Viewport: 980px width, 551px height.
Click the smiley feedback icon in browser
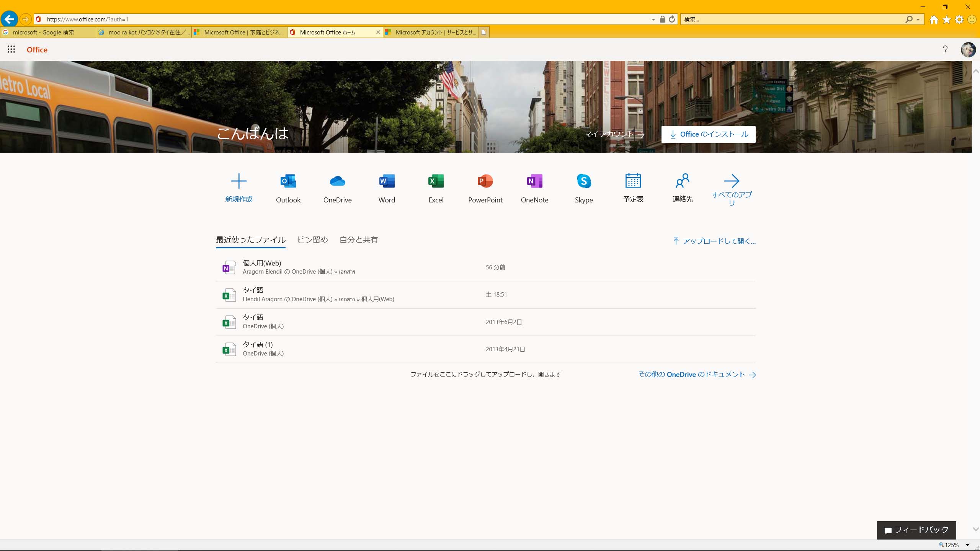972,19
